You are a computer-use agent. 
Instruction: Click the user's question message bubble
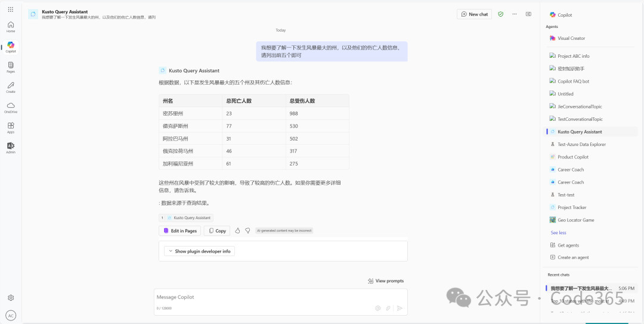tap(332, 51)
